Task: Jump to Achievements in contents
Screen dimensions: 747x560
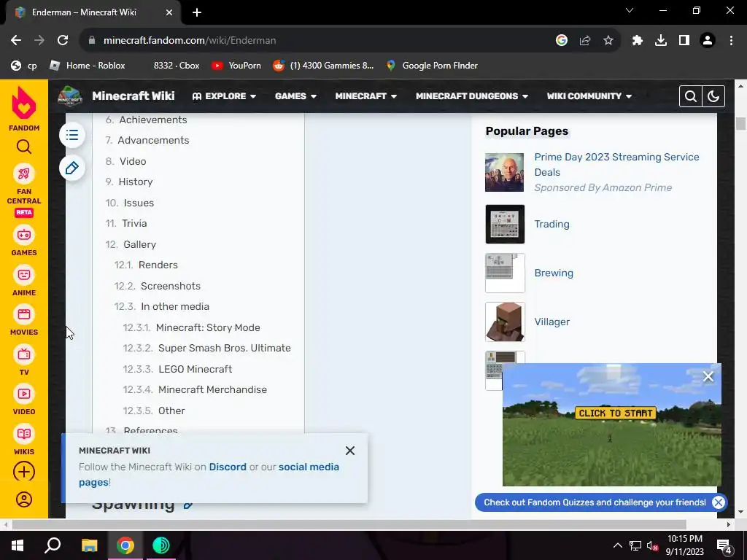Action: [153, 120]
